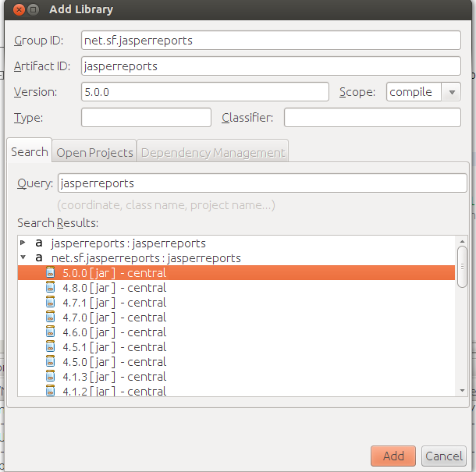Click the jar icon beside version 4.8.0
The width and height of the screenshot is (476, 472).
[51, 287]
